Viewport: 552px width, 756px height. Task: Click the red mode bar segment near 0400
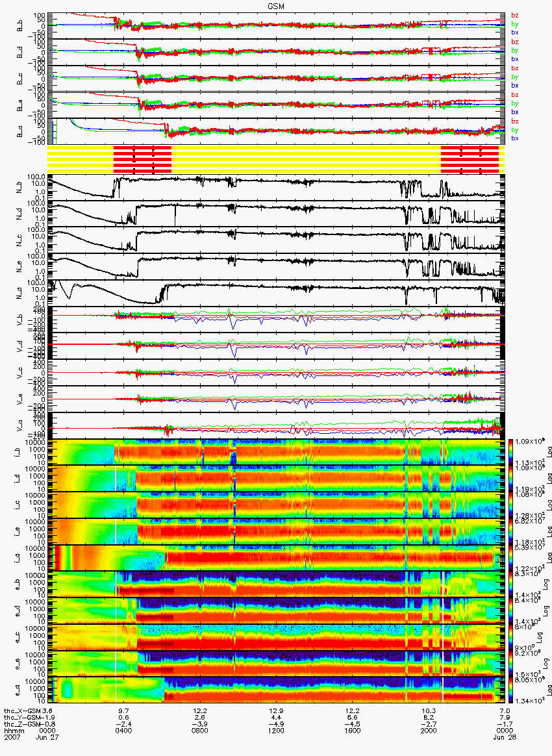click(142, 160)
